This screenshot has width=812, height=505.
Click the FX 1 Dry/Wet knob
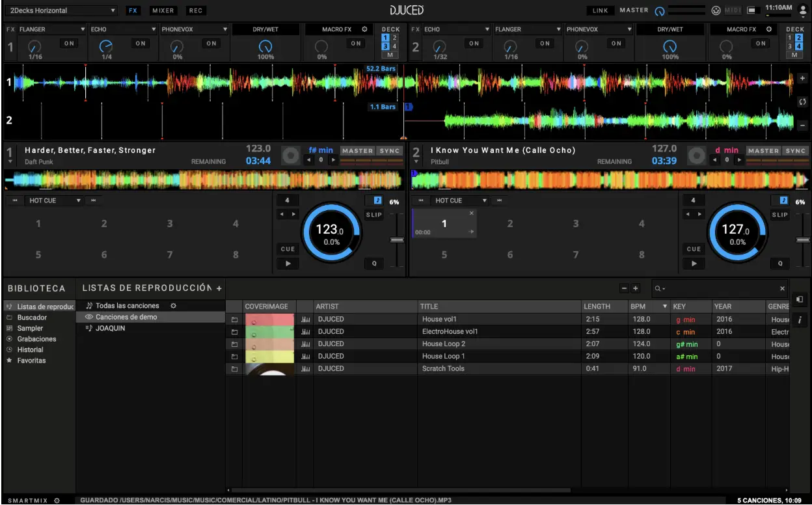[265, 47]
